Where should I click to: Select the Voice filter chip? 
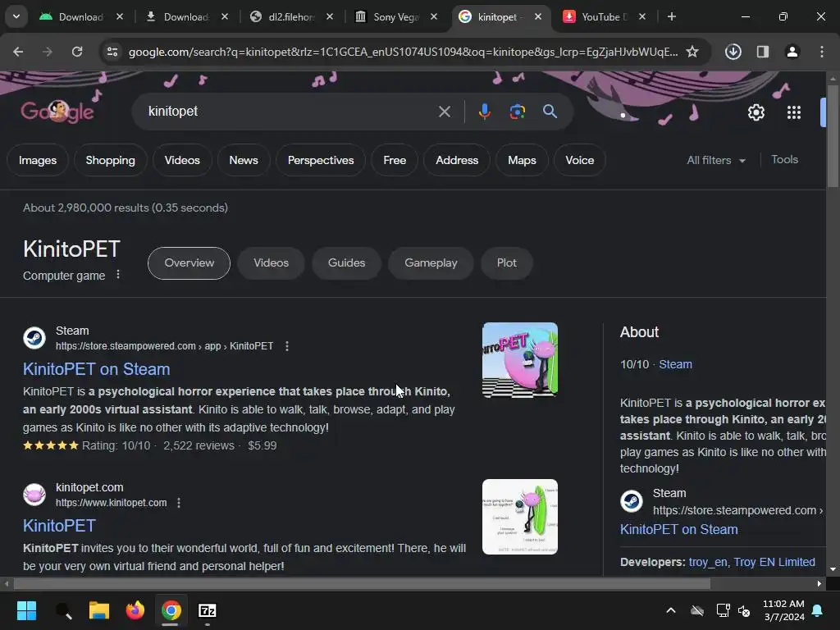pos(580,160)
